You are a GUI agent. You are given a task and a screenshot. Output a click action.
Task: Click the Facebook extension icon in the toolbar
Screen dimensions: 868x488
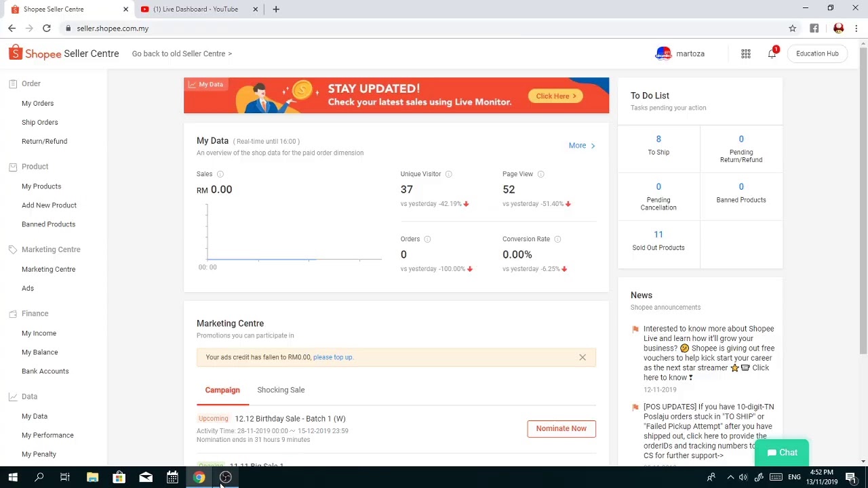click(x=814, y=28)
